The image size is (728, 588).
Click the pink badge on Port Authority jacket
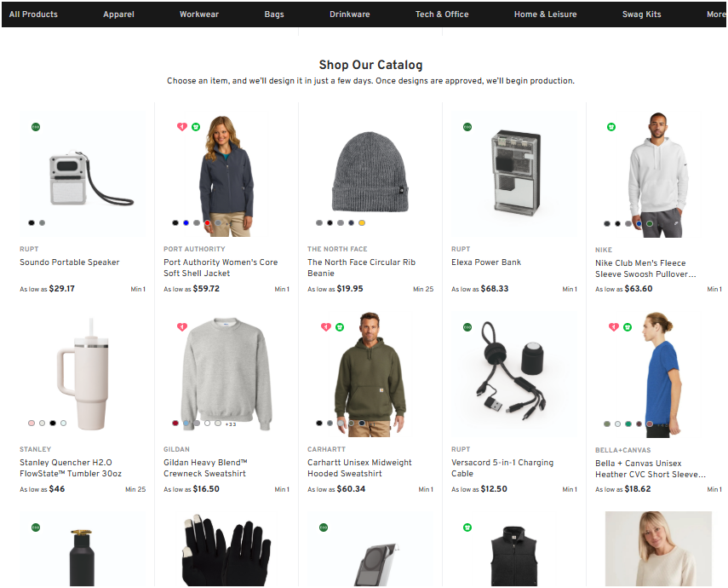[181, 127]
